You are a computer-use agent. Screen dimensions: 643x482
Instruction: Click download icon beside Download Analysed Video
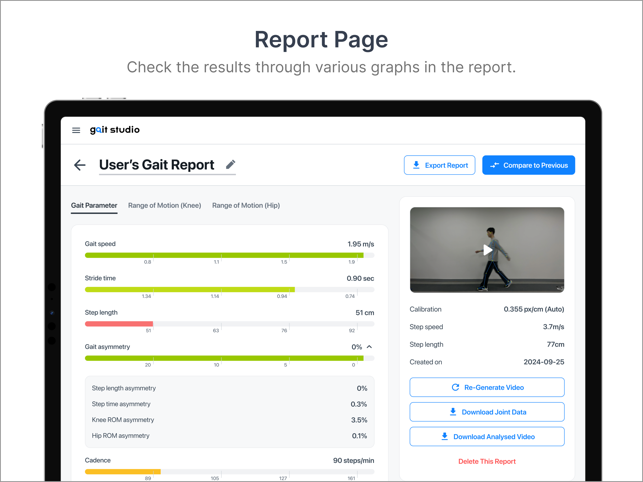pos(445,436)
